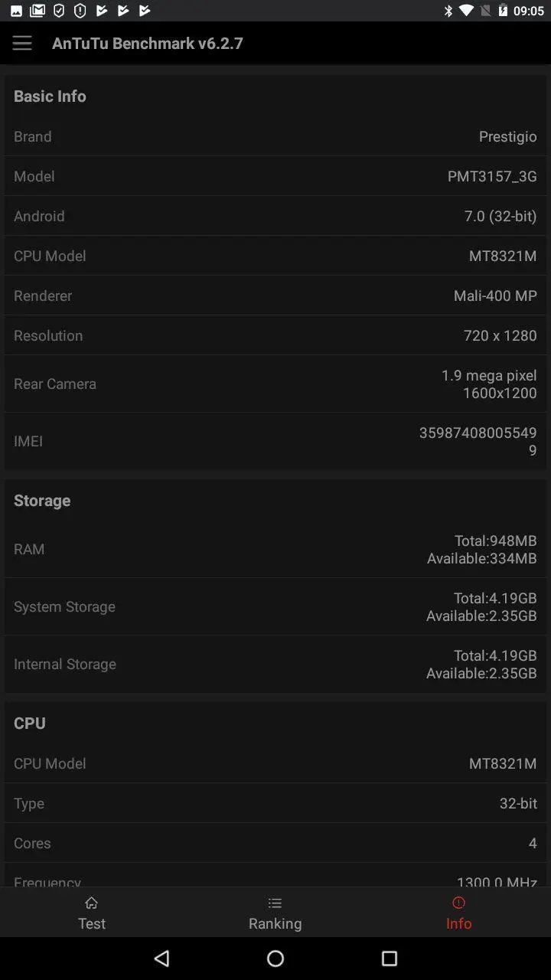Tap the Test home icon

[x=91, y=903]
